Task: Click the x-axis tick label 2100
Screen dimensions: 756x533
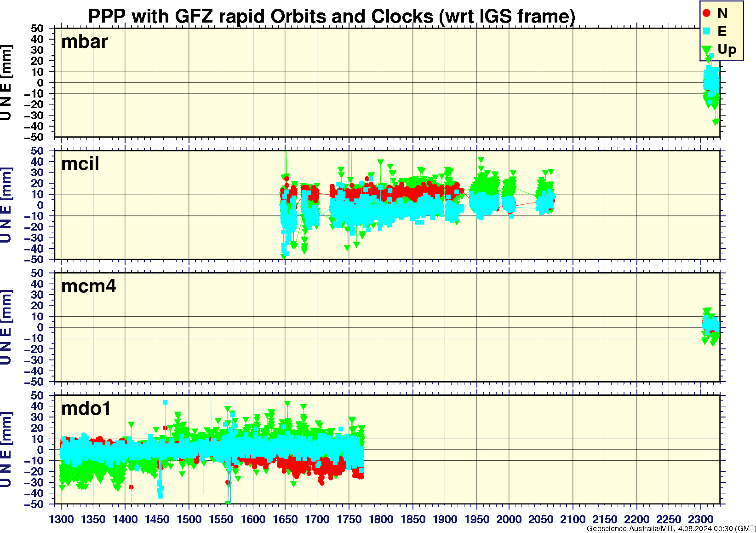Action: pos(573,519)
